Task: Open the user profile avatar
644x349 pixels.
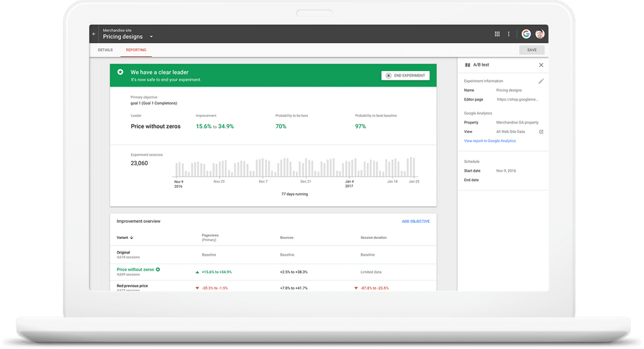Action: (539, 34)
